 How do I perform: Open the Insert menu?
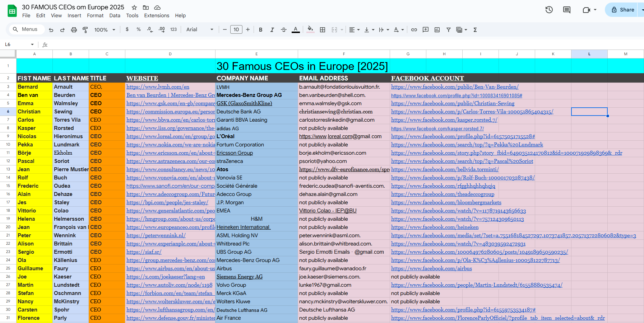tap(74, 15)
